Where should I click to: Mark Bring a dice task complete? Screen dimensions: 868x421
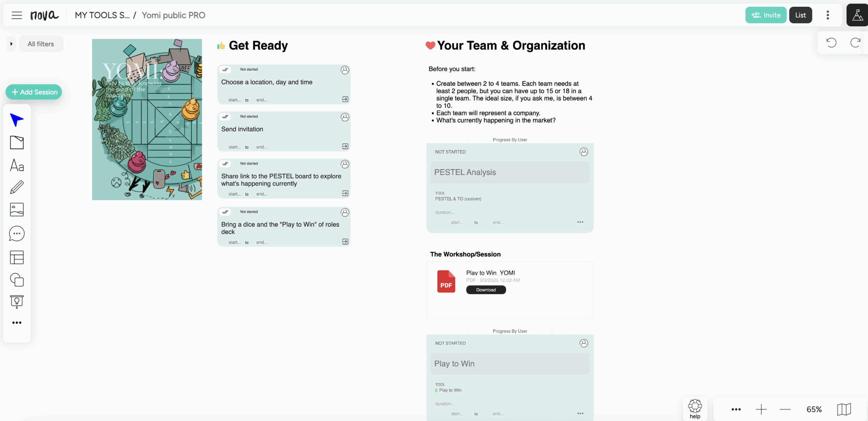click(x=225, y=212)
